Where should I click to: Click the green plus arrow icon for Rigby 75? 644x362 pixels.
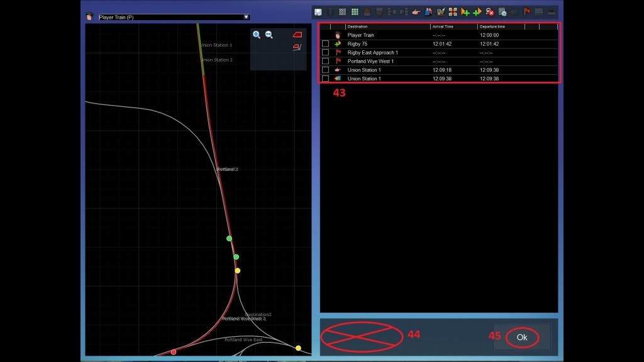338,43
